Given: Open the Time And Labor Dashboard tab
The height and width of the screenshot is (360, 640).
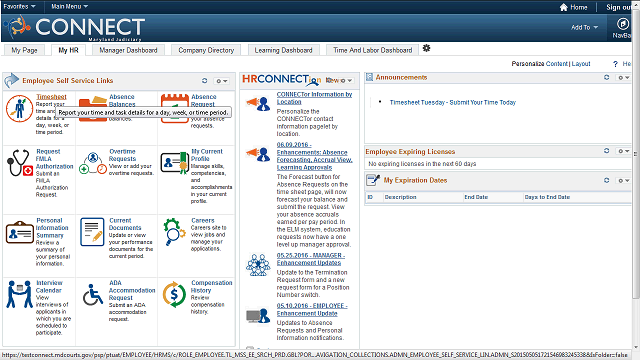Looking at the screenshot, I should (x=373, y=50).
